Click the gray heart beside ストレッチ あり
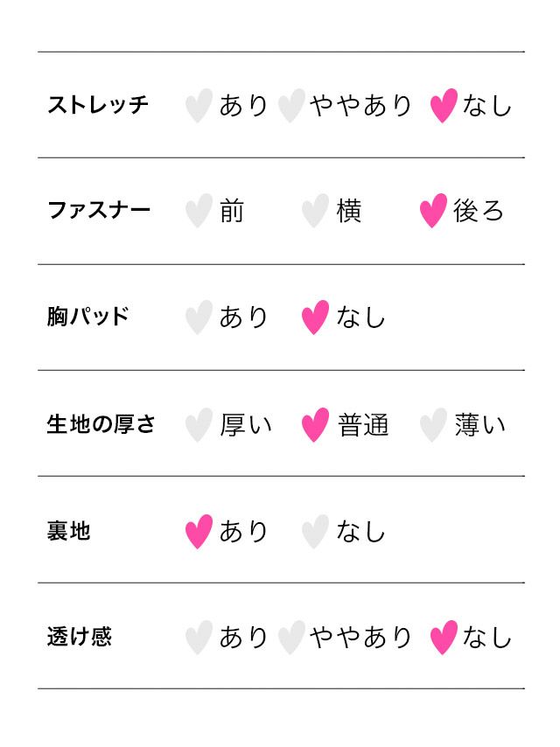This screenshot has width=560, height=747. tap(199, 106)
